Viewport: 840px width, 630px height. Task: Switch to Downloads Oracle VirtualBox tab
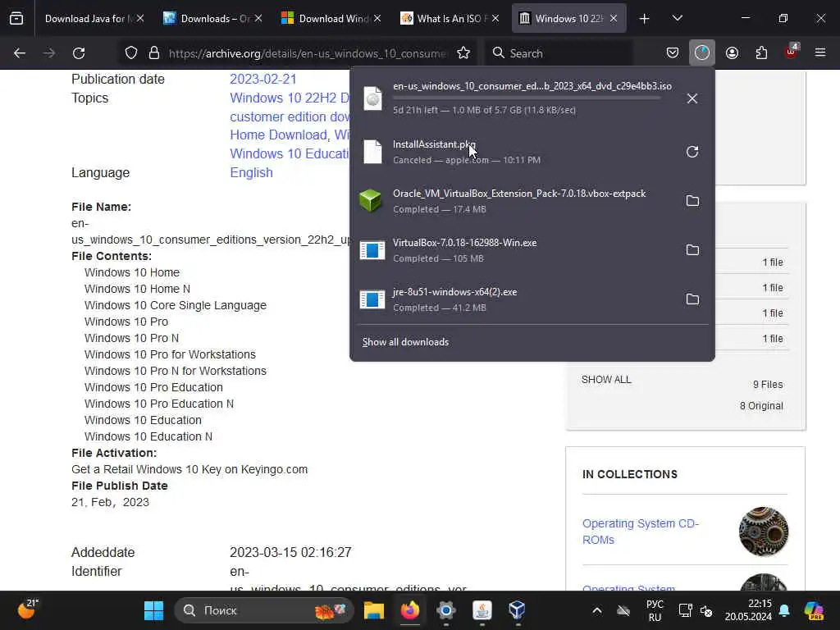pos(214,19)
